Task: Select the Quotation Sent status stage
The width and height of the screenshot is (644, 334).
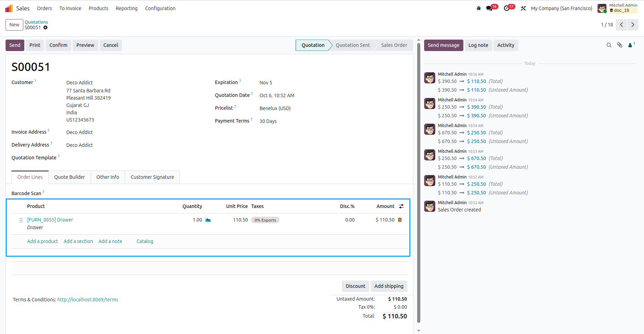Action: (x=353, y=45)
